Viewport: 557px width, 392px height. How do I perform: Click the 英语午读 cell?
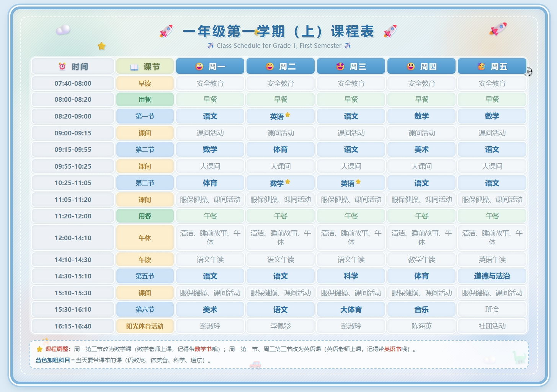point(492,260)
